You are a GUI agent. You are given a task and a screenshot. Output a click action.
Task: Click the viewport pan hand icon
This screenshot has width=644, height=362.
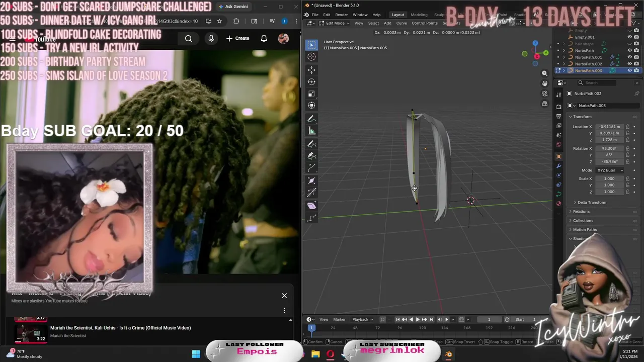(x=544, y=83)
